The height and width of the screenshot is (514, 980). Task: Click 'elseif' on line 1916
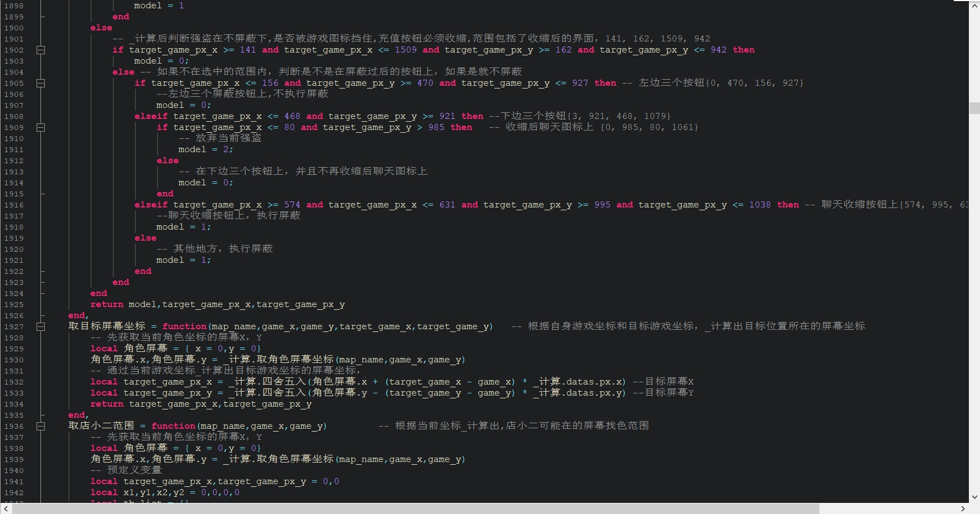pyautogui.click(x=151, y=205)
